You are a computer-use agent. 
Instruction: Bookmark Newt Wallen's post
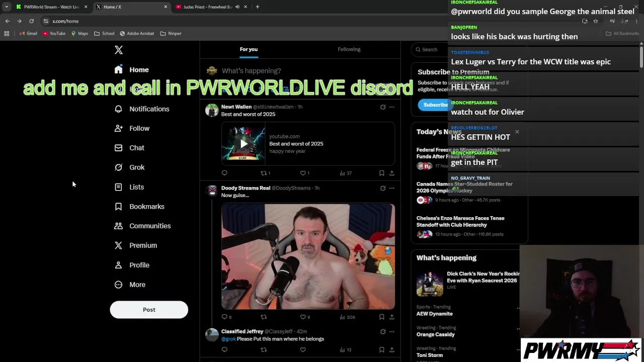(x=382, y=173)
